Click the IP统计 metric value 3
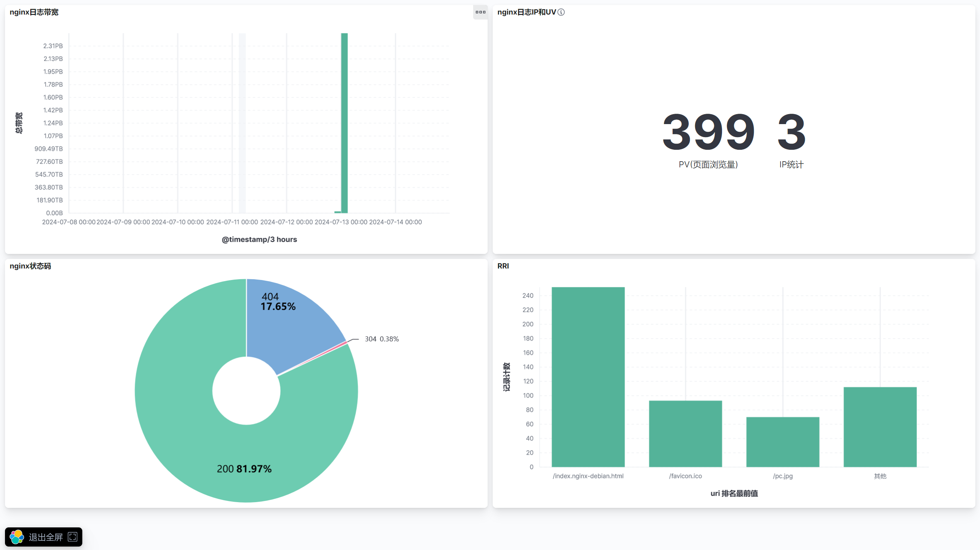Screen dimensions: 980x550 tap(791, 132)
